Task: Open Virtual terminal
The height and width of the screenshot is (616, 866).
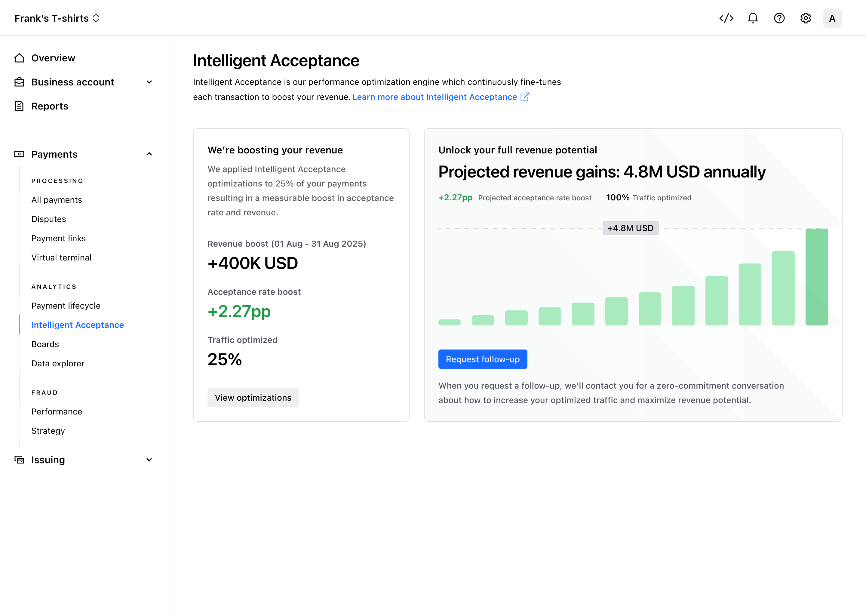Action: pos(61,257)
